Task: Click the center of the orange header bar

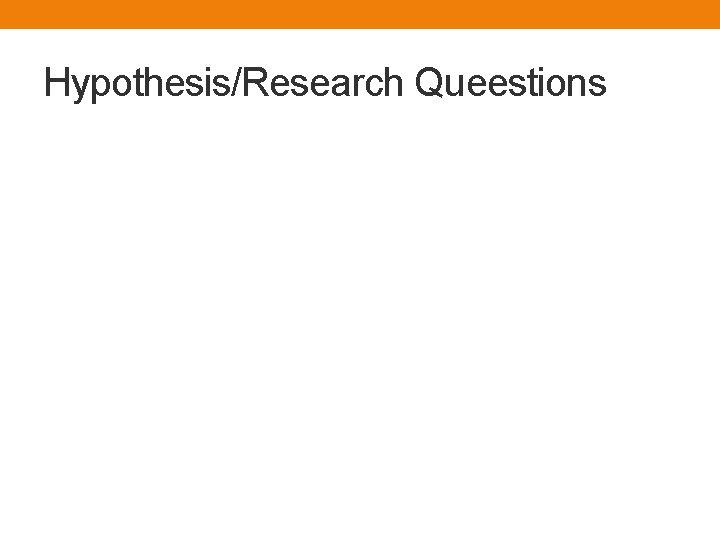Action: (x=360, y=14)
